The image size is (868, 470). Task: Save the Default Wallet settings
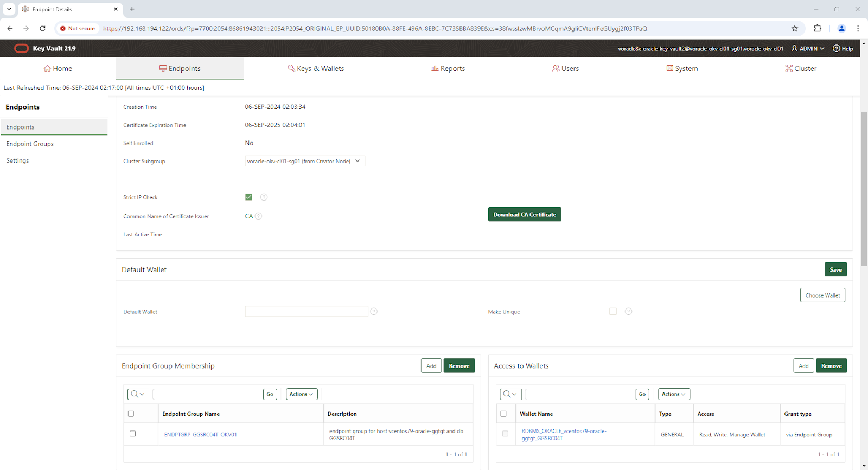tap(835, 269)
